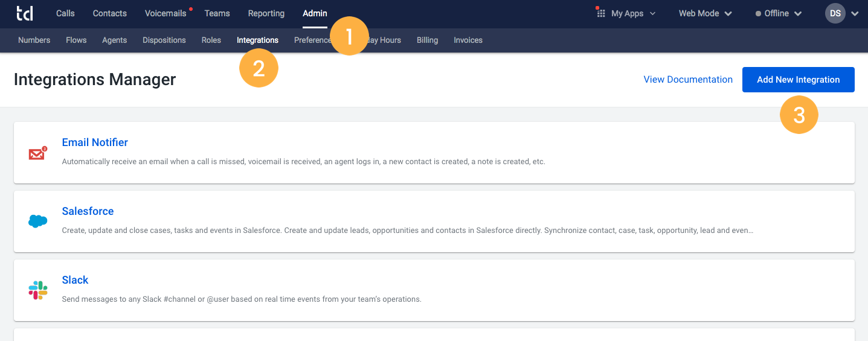This screenshot has height=341, width=868.
Task: Open the Web Mode dropdown
Action: pyautogui.click(x=705, y=13)
